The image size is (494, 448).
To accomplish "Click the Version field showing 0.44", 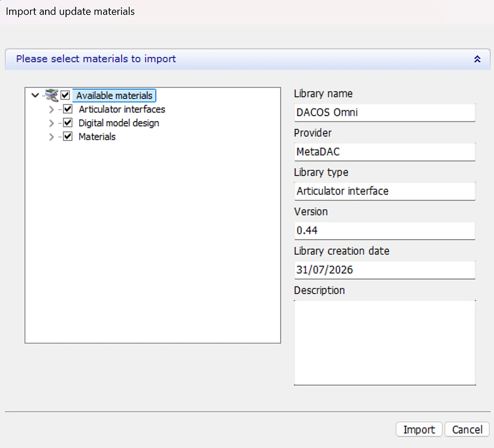I will tap(385, 230).
